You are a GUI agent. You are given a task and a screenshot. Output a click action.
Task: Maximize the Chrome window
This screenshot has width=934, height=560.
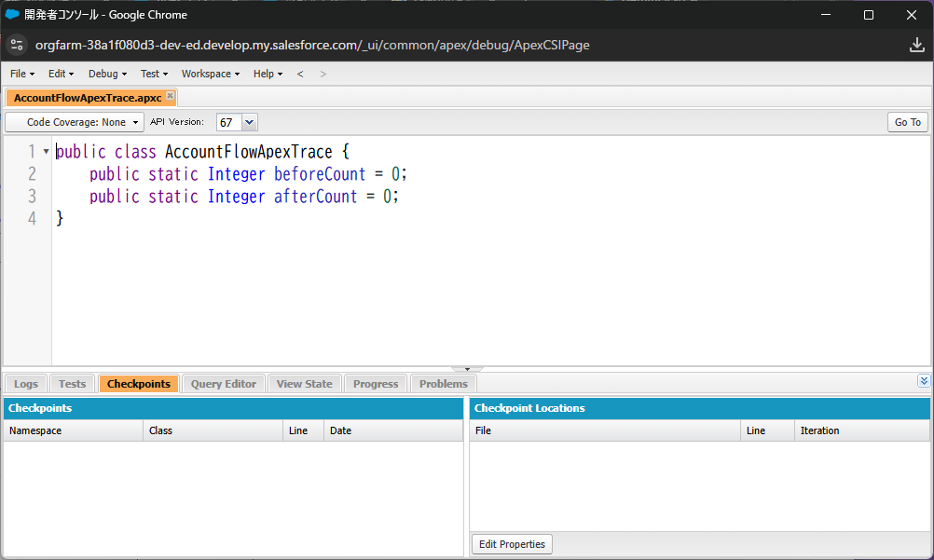point(869,15)
